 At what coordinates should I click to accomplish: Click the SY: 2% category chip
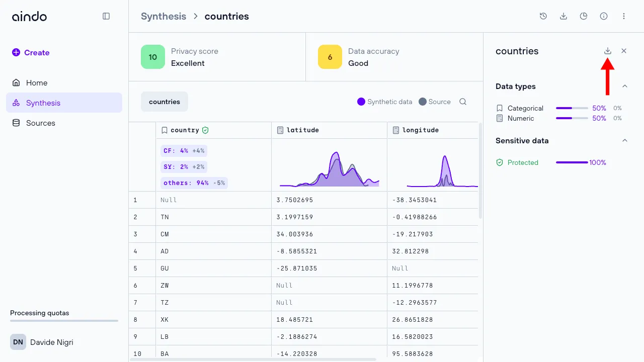(184, 167)
